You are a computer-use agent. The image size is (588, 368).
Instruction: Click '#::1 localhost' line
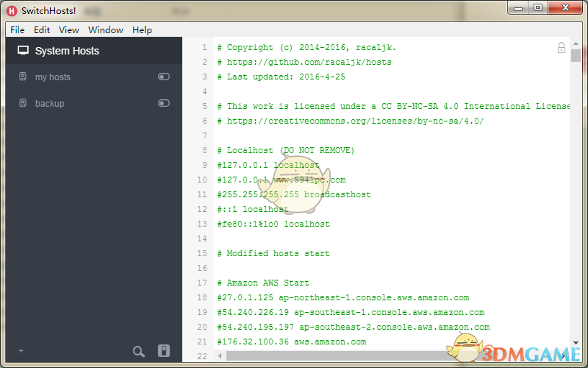(253, 209)
